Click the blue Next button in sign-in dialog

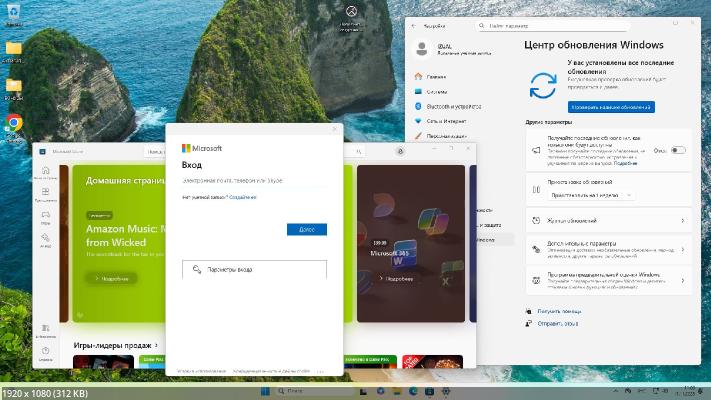coord(306,229)
